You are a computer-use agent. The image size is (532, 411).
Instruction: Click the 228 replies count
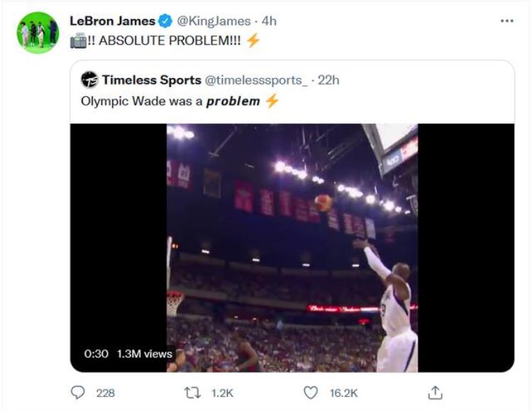pyautogui.click(x=106, y=393)
